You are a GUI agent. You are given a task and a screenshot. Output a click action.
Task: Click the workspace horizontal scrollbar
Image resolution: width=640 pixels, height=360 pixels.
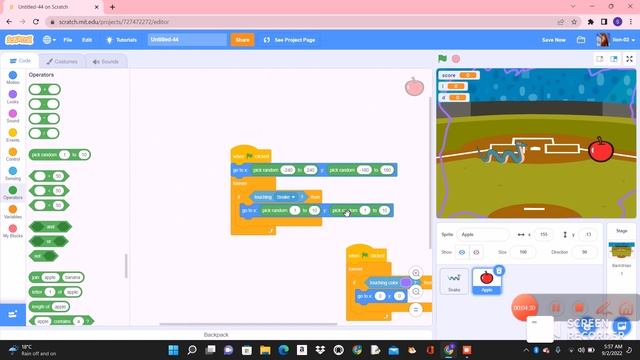click(x=248, y=324)
